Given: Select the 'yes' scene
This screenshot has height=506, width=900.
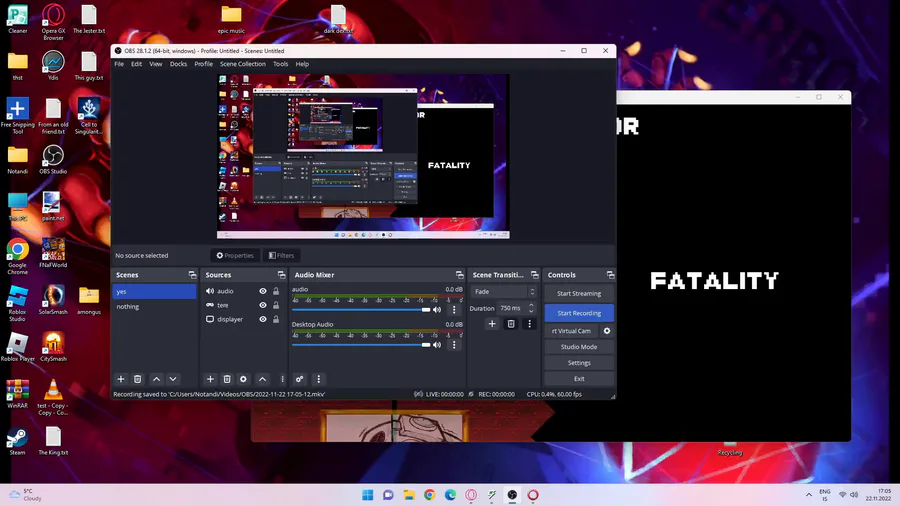Looking at the screenshot, I should (154, 292).
